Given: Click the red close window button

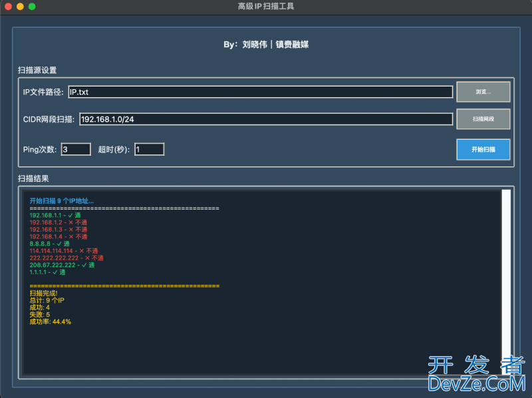Looking at the screenshot, I should (9, 7).
